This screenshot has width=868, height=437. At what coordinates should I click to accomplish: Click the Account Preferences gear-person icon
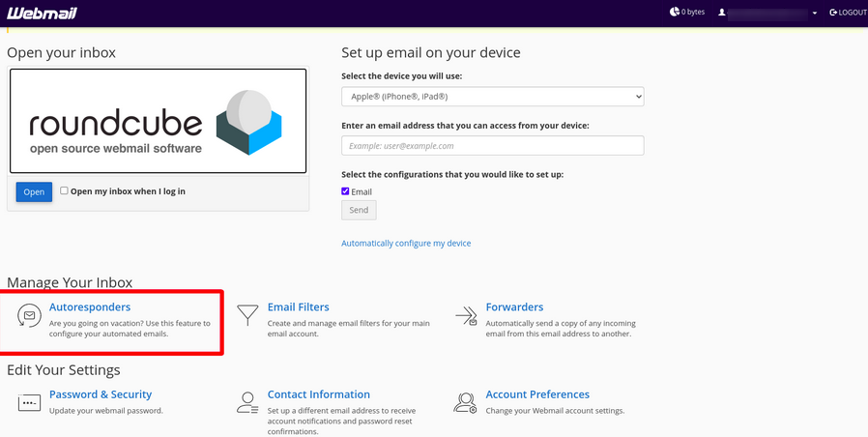pyautogui.click(x=467, y=402)
